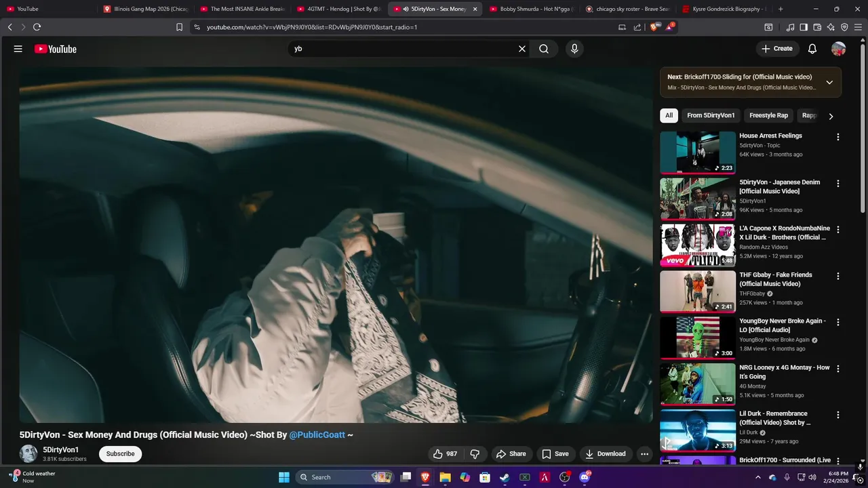The image size is (868, 488).
Task: Open options for Lil Durk Remembrance video
Action: 838,415
